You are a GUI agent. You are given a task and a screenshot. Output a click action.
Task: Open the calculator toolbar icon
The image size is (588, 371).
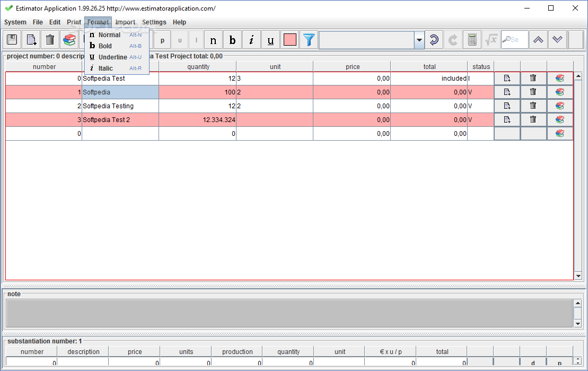472,40
